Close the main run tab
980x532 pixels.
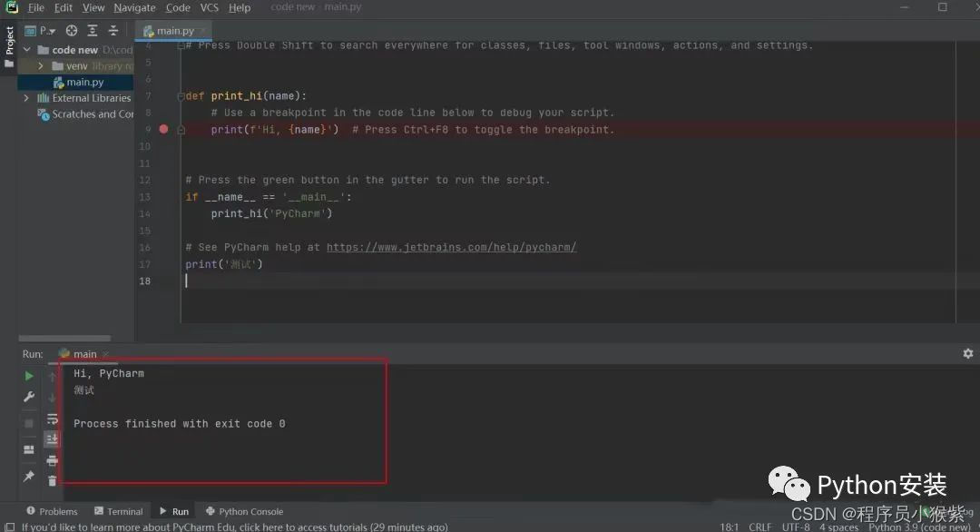coord(105,354)
